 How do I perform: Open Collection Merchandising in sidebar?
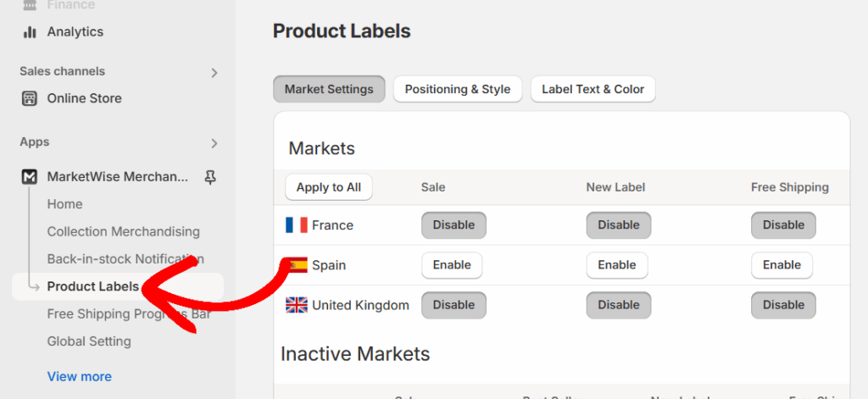(x=124, y=231)
